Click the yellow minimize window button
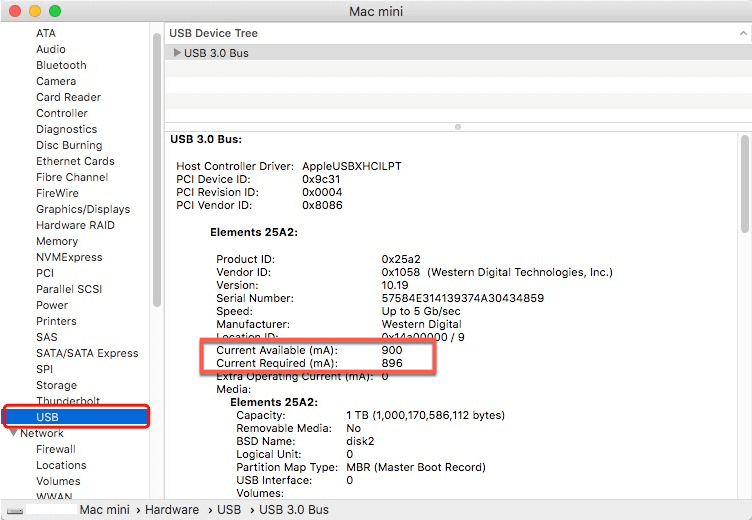This screenshot has height=520, width=752. point(35,11)
